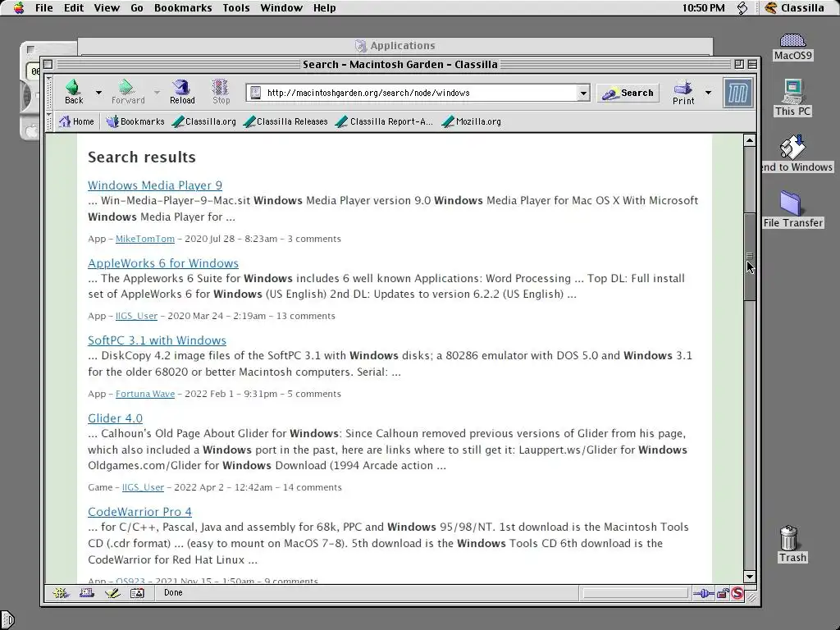The image size is (840, 630).
Task: Open CodeWarrior Pro 4 result
Action: point(139,512)
